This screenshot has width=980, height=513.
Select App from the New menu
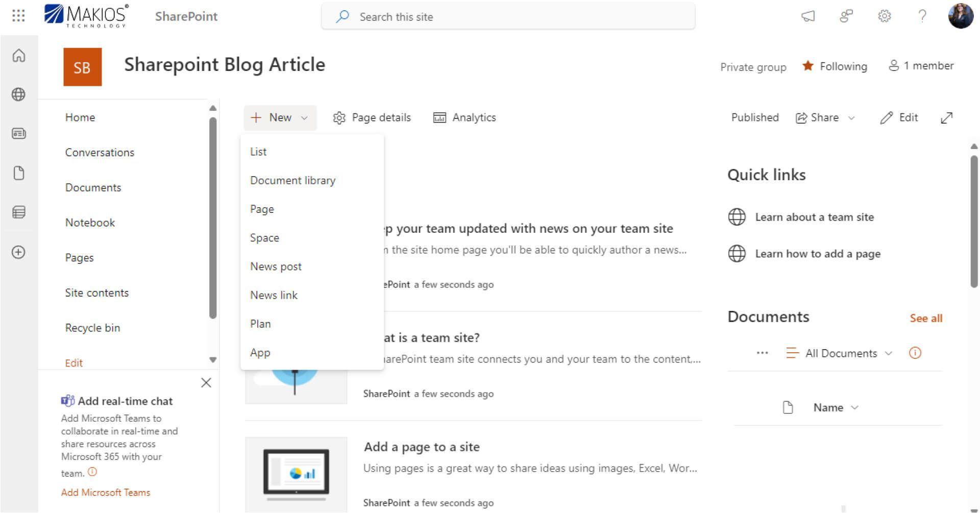312,353
